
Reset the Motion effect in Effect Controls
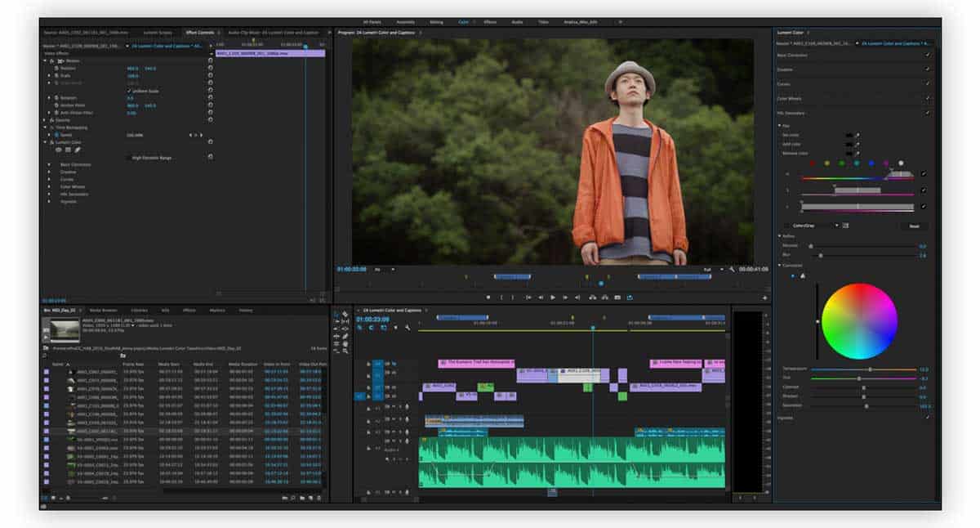point(210,60)
